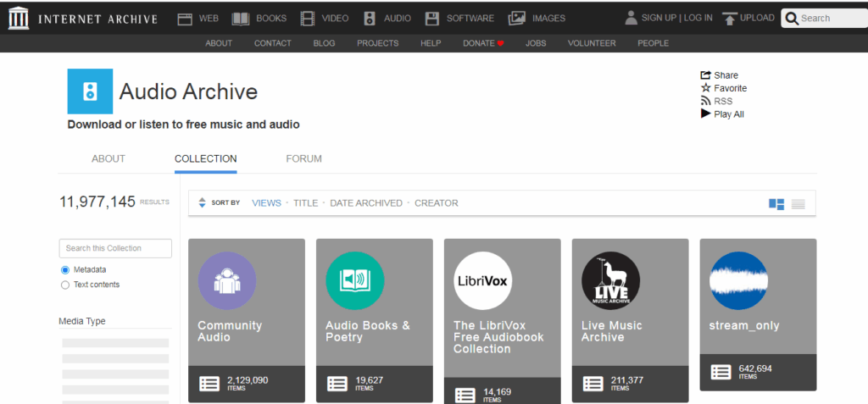Switch to tile grid view
Image resolution: width=868 pixels, height=404 pixels.
[776, 204]
